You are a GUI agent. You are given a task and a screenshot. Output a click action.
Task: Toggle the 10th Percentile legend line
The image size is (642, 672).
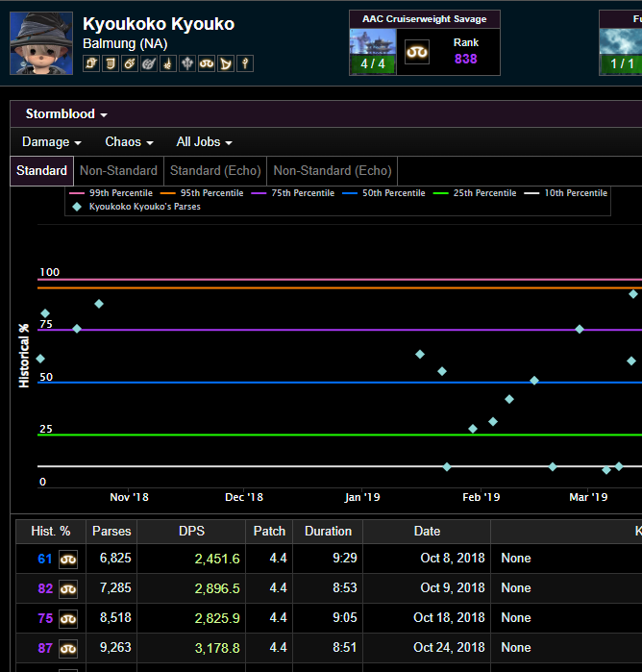(x=566, y=193)
